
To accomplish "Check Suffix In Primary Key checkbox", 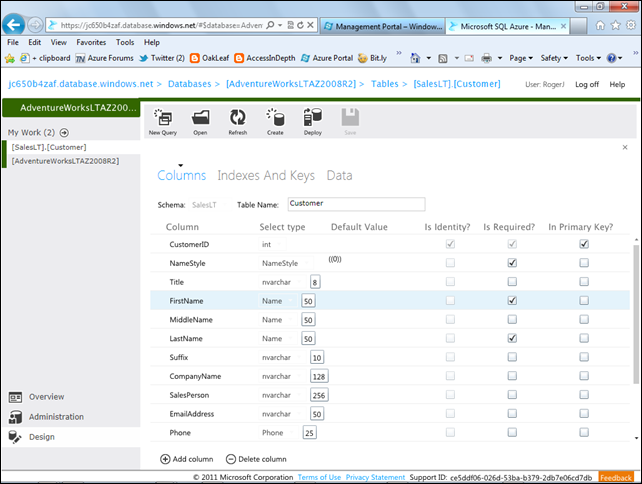I will click(x=584, y=357).
